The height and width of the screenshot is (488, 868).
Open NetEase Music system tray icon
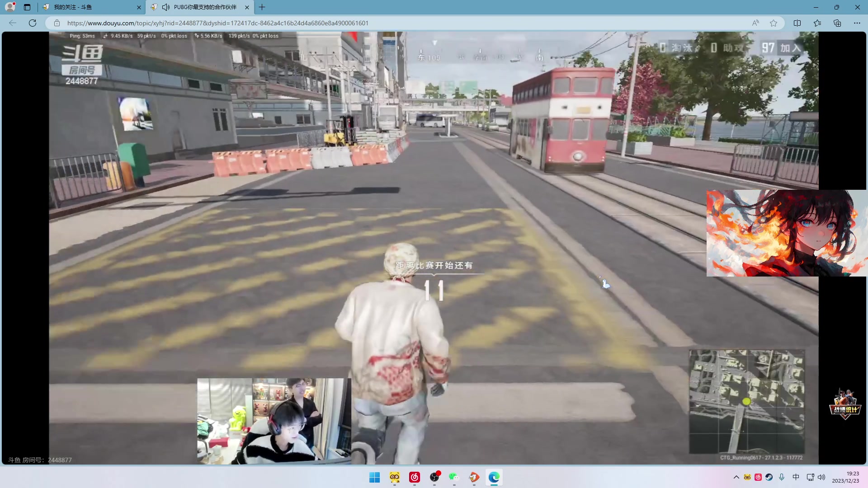pyautogui.click(x=758, y=477)
